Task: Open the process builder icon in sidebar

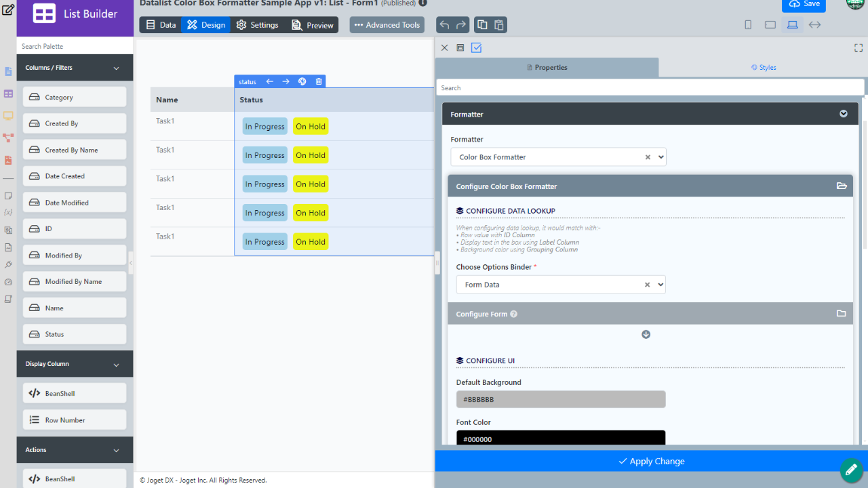Action: coord(8,138)
